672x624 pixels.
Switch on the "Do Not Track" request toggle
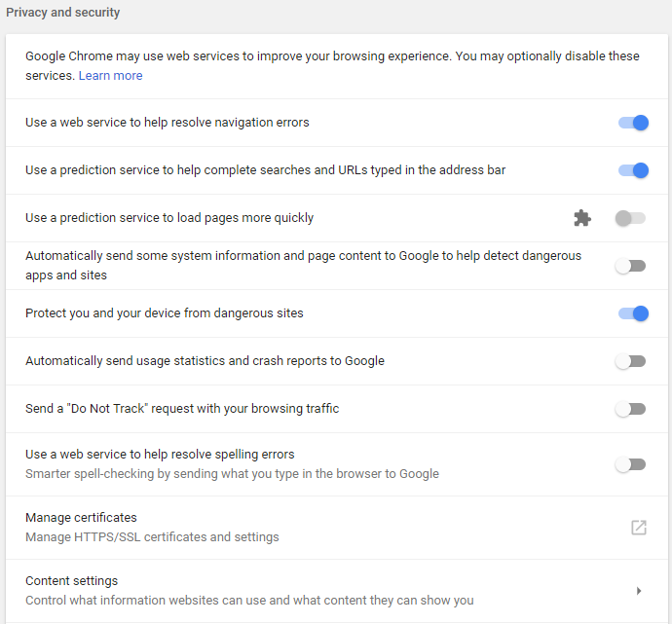[630, 409]
